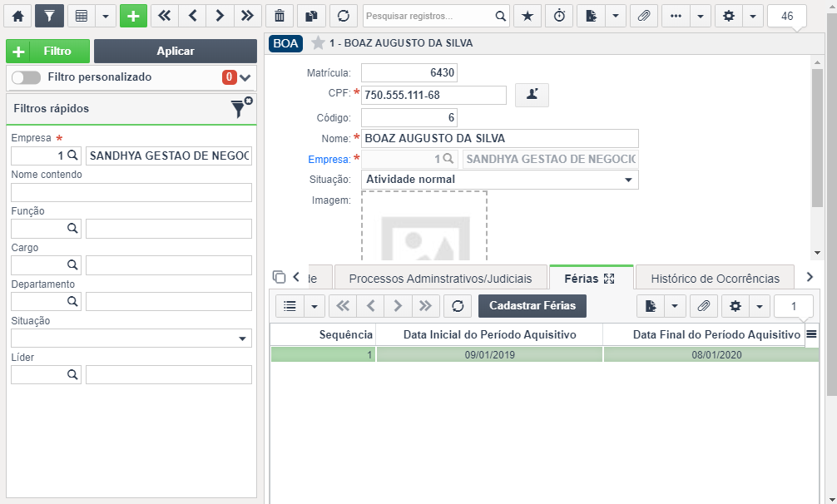Go to previous record in top toolbar
The image size is (837, 504).
click(193, 16)
